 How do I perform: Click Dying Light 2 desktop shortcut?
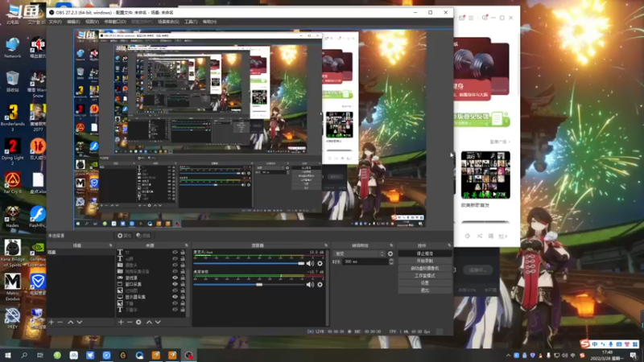[13, 151]
